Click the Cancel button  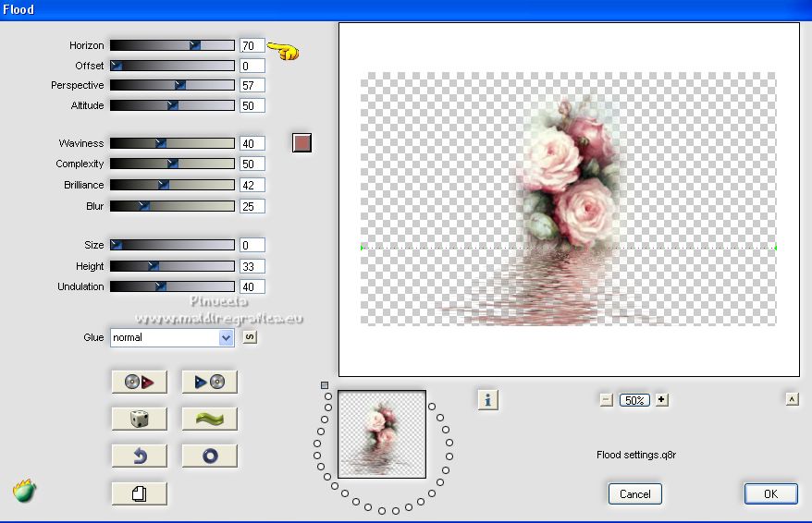pyautogui.click(x=634, y=494)
